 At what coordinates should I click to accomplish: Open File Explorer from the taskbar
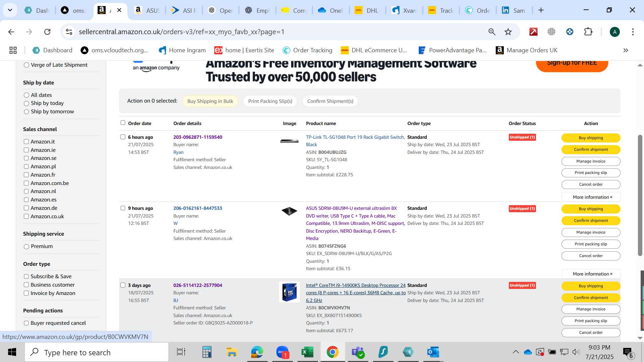click(232, 352)
